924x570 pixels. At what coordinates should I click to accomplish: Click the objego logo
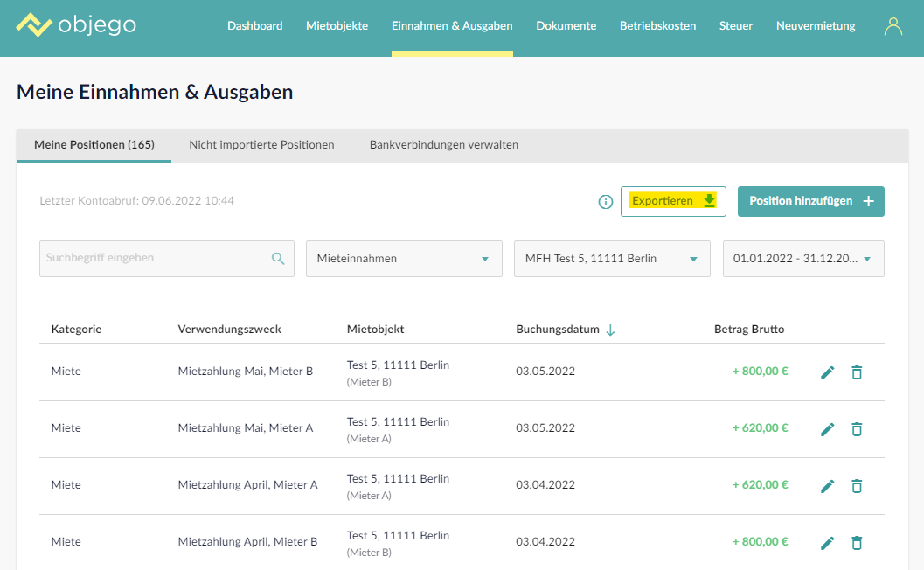click(x=76, y=24)
